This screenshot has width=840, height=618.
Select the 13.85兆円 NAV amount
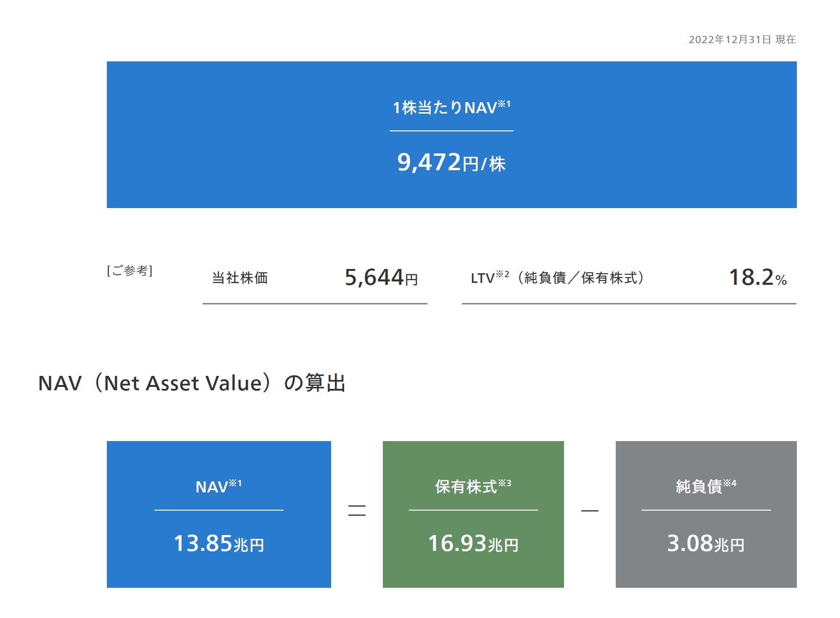[219, 544]
